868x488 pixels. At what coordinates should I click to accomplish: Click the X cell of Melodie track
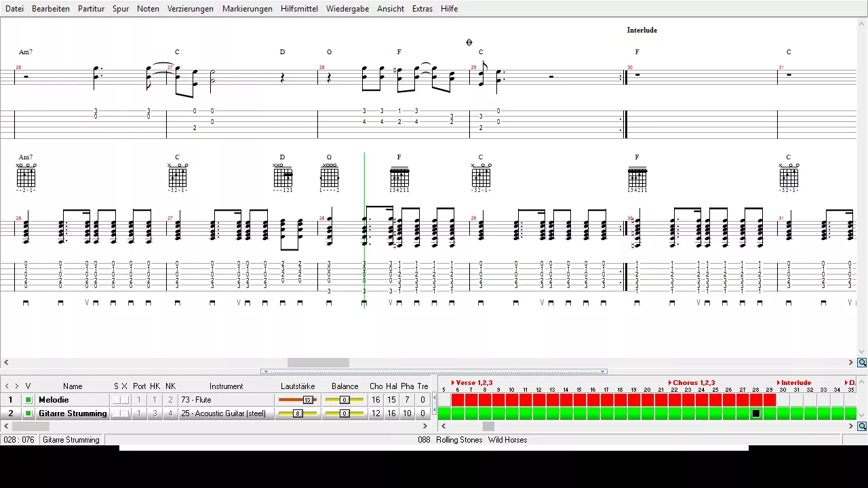(125, 400)
